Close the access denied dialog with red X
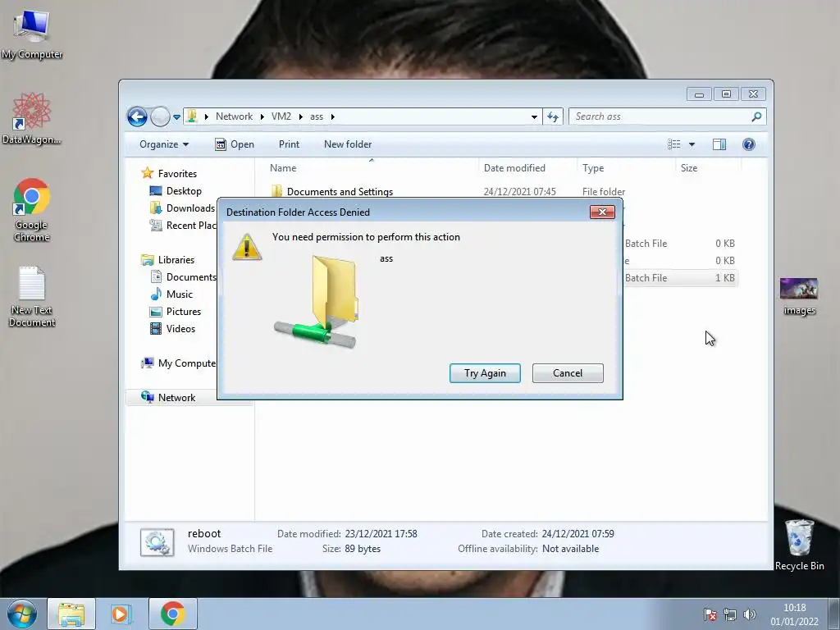Image resolution: width=840 pixels, height=630 pixels. (602, 212)
